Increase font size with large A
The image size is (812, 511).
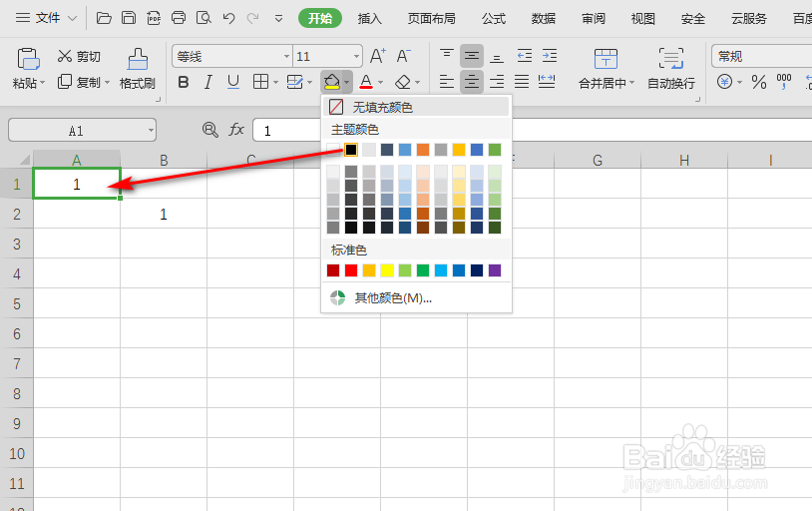(x=377, y=56)
